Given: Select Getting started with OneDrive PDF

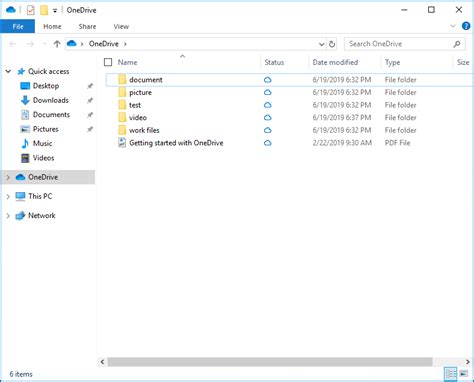Looking at the screenshot, I should point(289,143).
